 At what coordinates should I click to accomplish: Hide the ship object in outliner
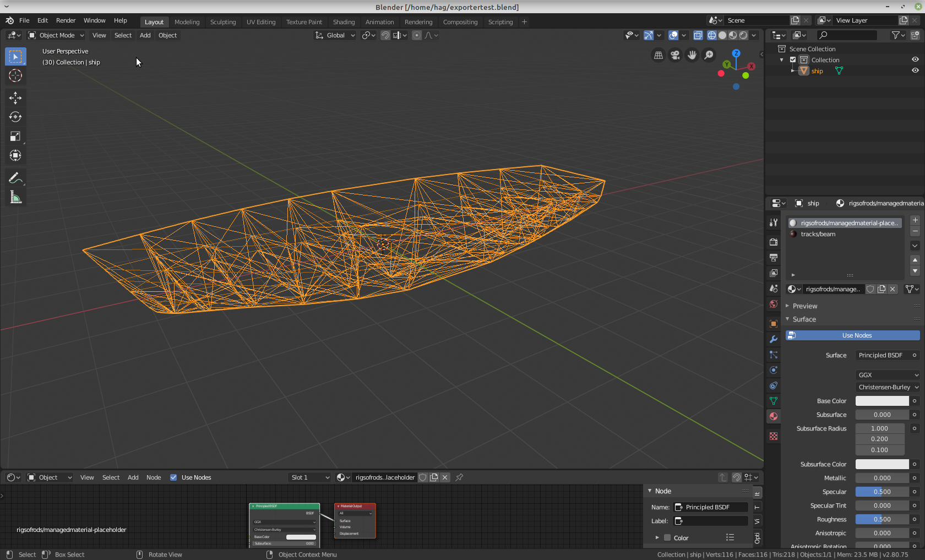tap(915, 70)
